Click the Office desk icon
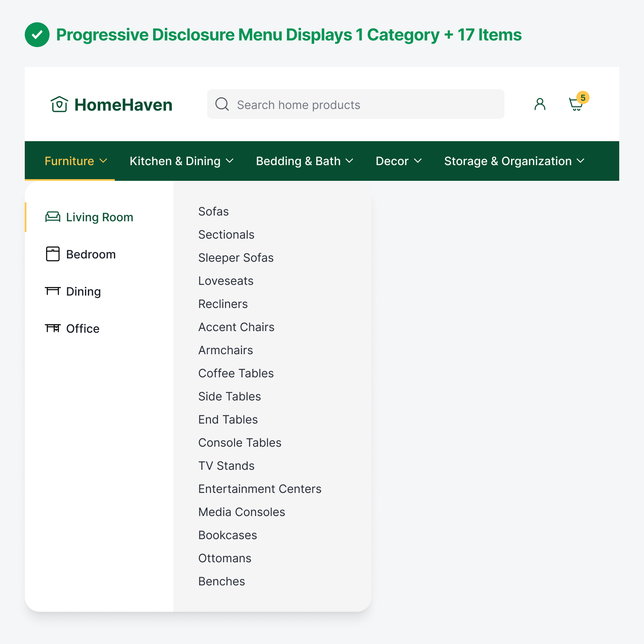Image resolution: width=644 pixels, height=644 pixels. 52,329
